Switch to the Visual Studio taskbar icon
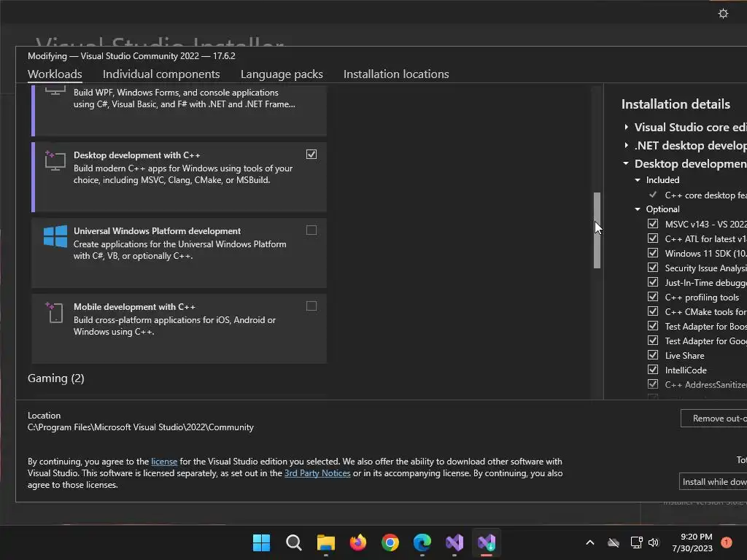747x560 pixels. coord(454,542)
